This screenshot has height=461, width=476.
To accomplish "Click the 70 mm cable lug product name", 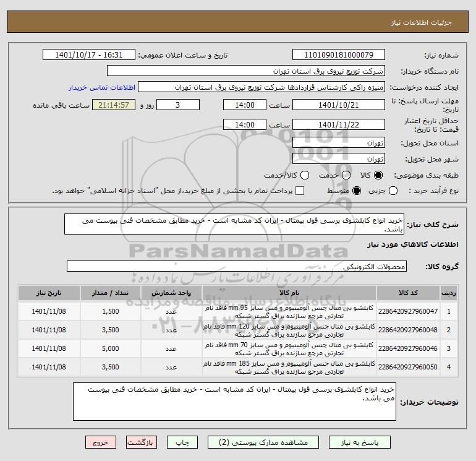I will [x=289, y=349].
